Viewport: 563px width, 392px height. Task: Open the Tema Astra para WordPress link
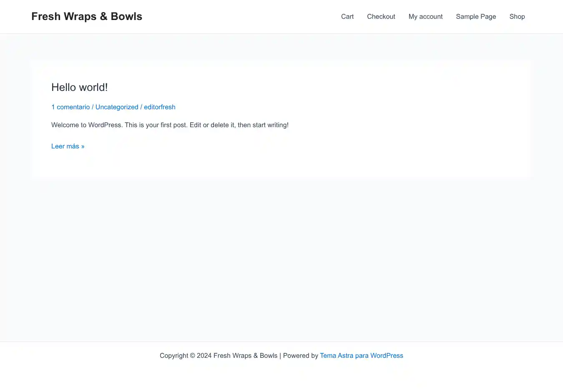[x=361, y=356]
